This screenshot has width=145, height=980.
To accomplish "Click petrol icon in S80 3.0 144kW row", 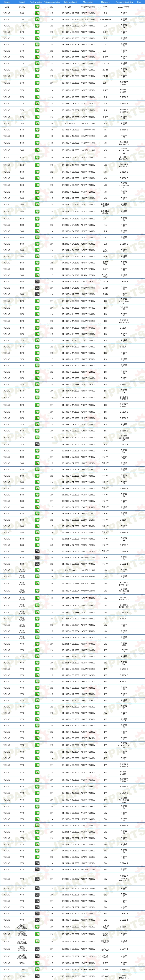I will pos(37,539).
